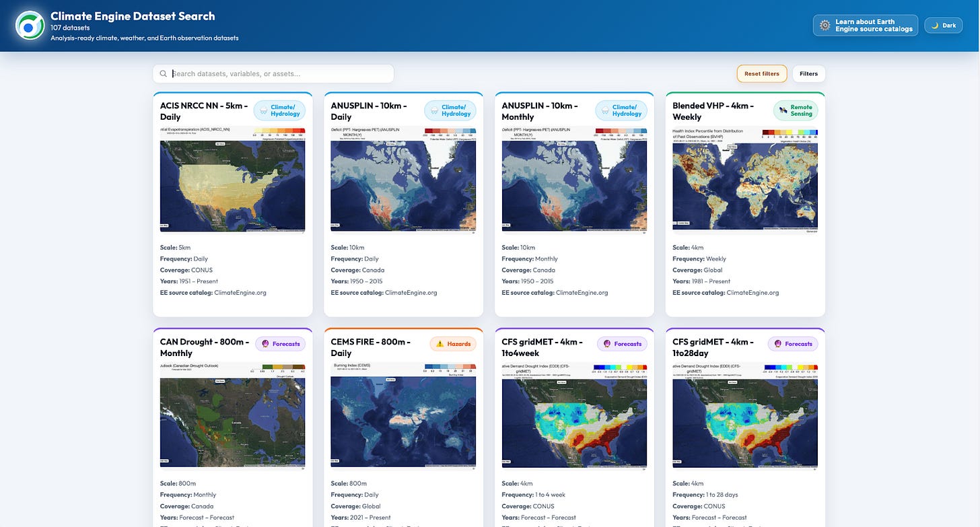Open the CAN Drought map thumbnail

tap(233, 415)
